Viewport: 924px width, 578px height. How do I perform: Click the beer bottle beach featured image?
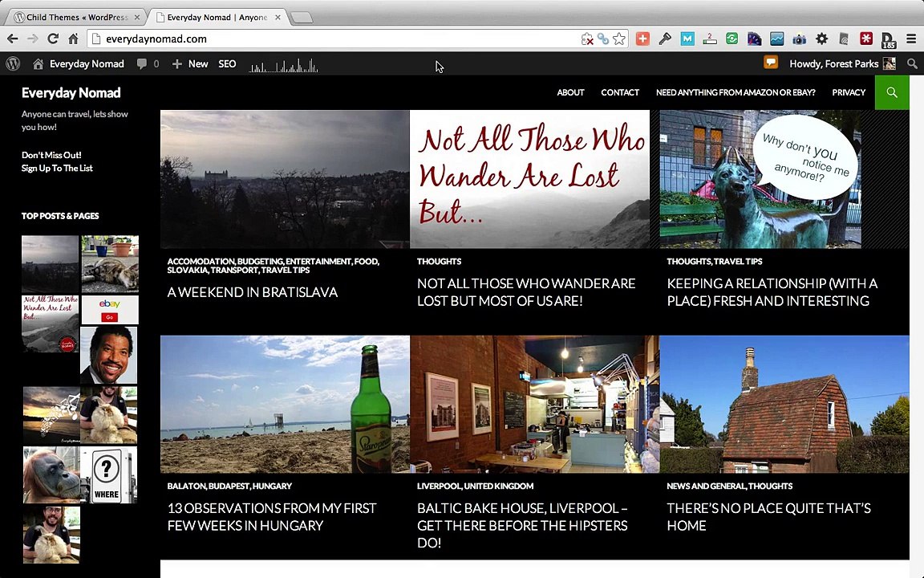click(x=285, y=405)
